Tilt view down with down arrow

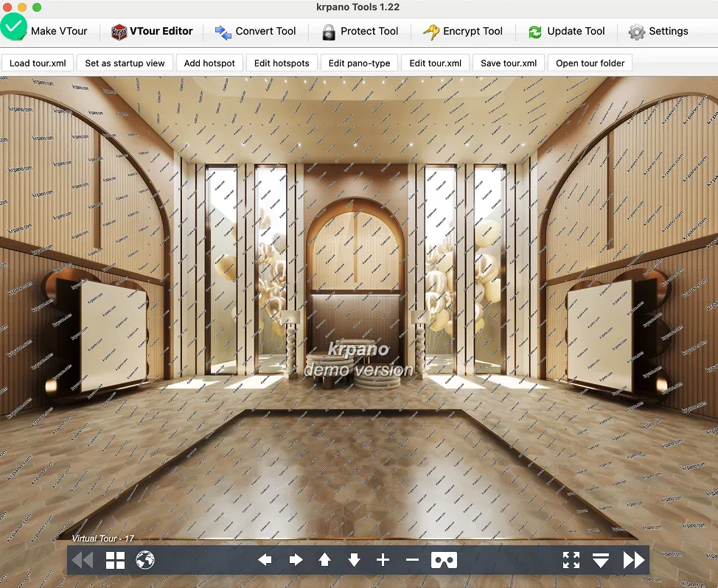(x=354, y=559)
